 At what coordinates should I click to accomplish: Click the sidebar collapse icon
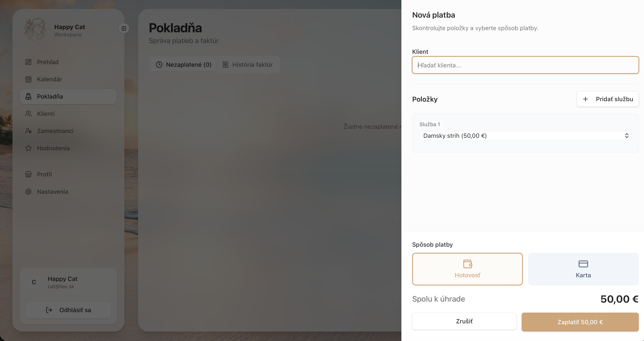124,28
